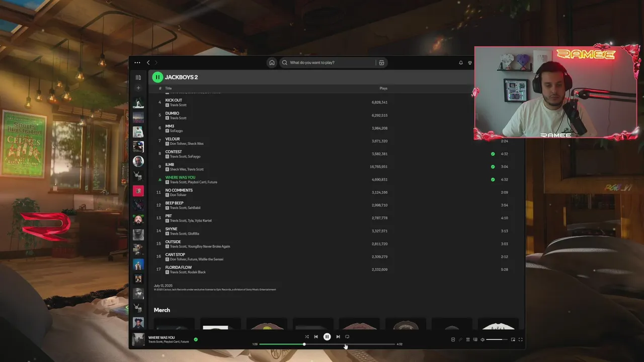Open artist Kodak Black link

197,272
